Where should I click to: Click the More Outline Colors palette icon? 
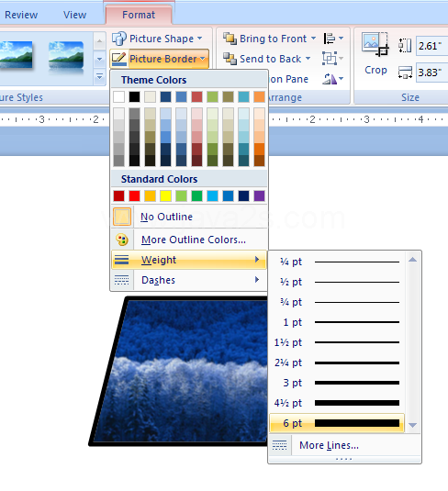(122, 240)
